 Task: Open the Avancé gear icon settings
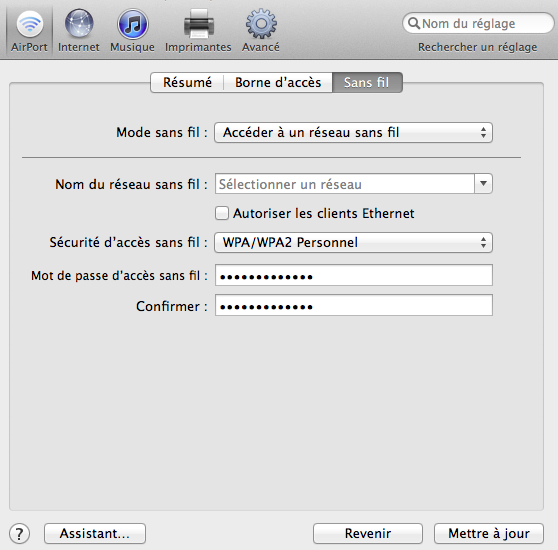[x=261, y=24]
